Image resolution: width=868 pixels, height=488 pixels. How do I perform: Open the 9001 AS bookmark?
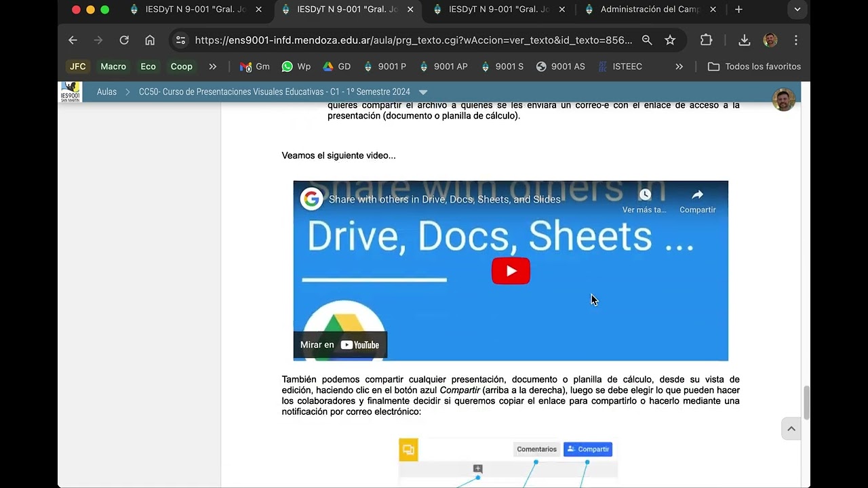pos(561,66)
